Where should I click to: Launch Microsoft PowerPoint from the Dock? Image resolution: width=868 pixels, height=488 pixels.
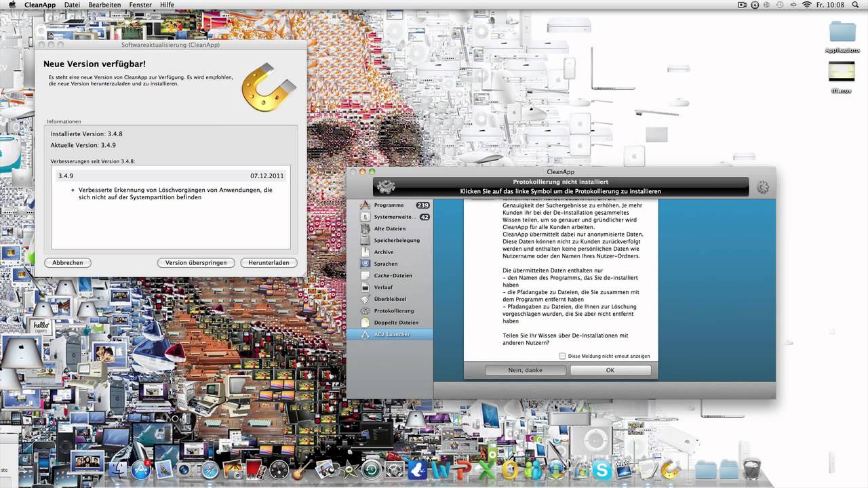pos(465,469)
